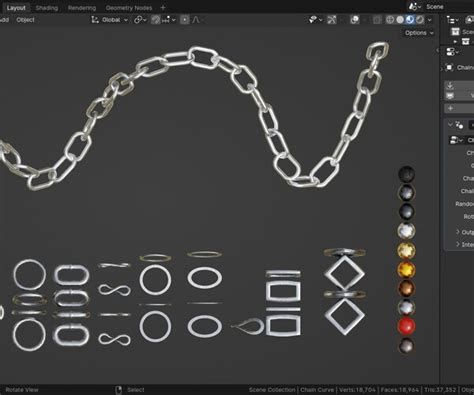Screen dimensions: 474x395
Task: Expand the collection triangle in outliner
Action: coord(455,42)
